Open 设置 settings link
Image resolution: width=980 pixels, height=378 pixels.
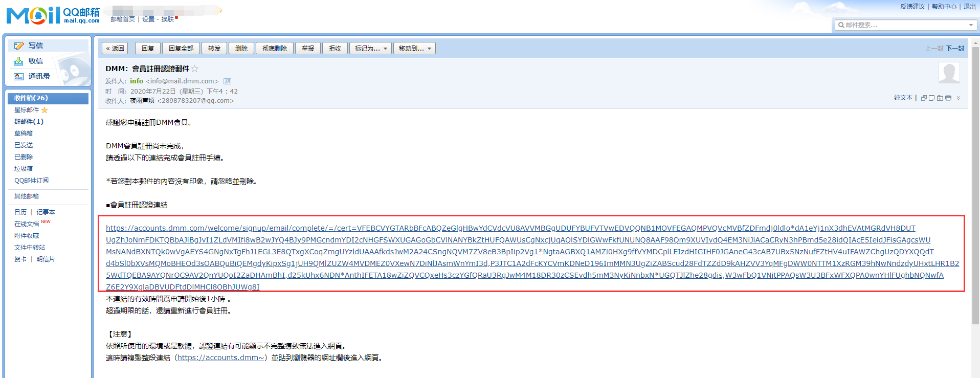coord(148,19)
